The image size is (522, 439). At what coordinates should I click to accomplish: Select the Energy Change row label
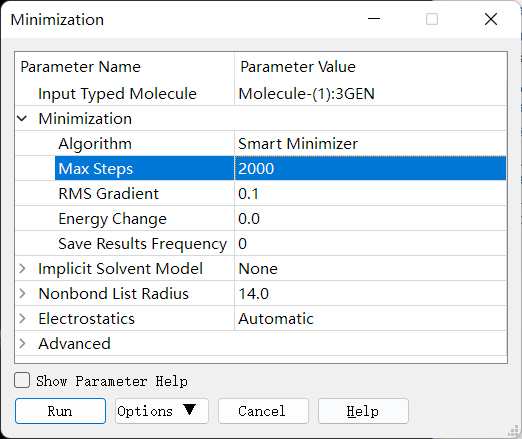[112, 219]
